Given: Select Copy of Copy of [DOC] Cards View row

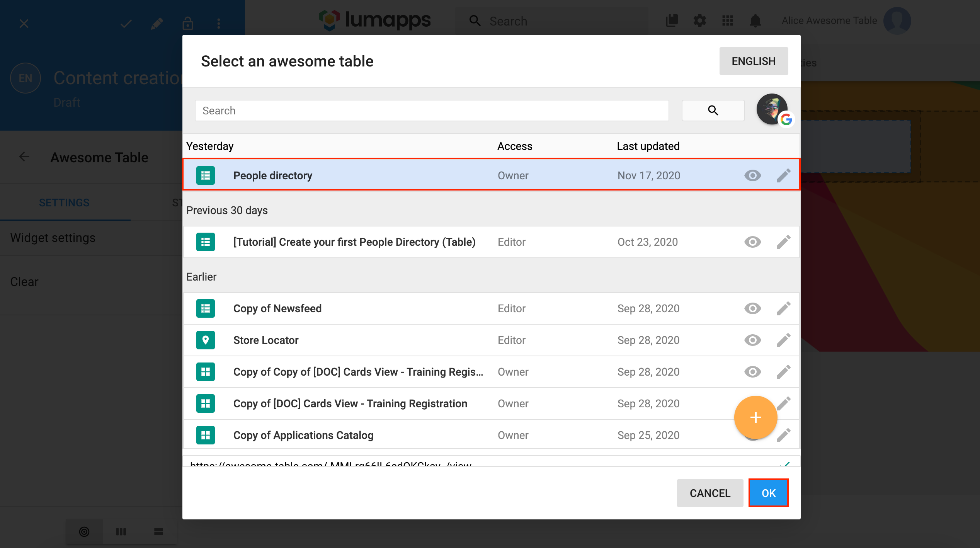Looking at the screenshot, I should click(491, 372).
